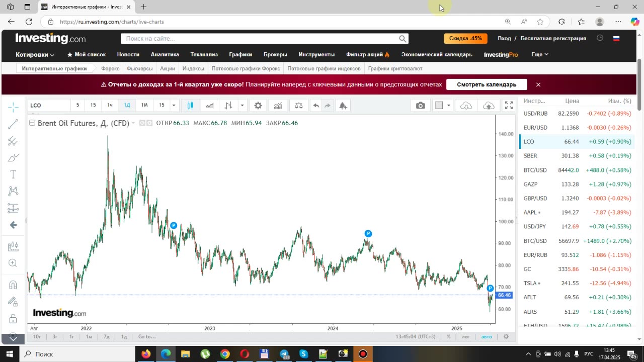Viewport: 644px width, 362px height.
Task: Click Go to… date button
Action: click(x=147, y=336)
